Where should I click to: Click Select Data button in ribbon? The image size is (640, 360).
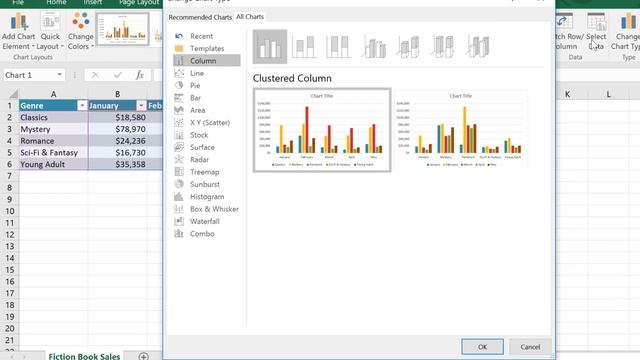tap(596, 31)
